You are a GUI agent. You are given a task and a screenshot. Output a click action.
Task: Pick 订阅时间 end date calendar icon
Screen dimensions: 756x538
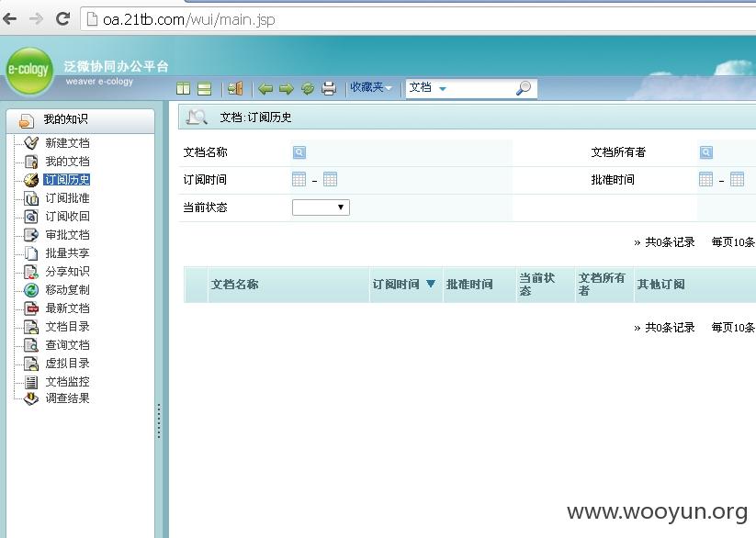(331, 179)
